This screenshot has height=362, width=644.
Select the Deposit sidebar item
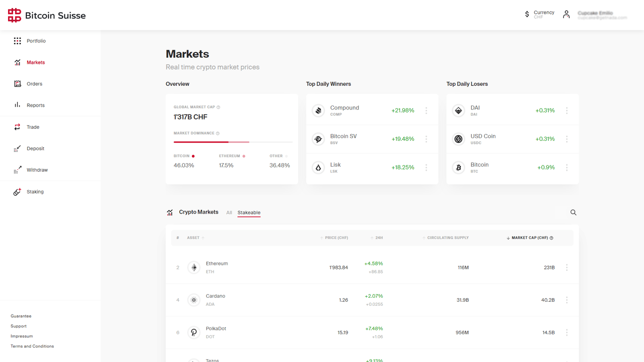pos(35,148)
